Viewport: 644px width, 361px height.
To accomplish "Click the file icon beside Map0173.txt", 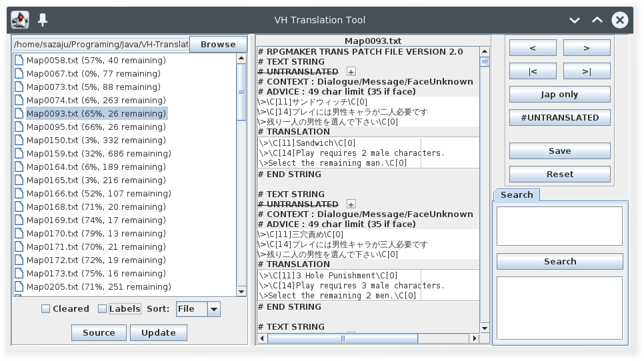I will tap(19, 274).
